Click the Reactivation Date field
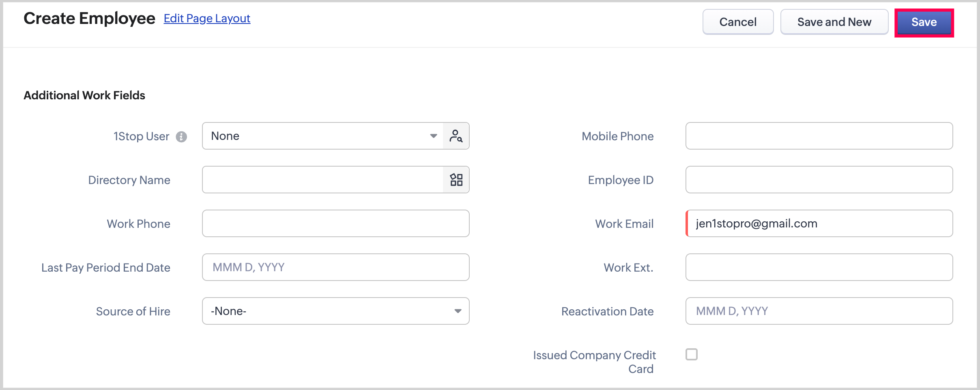980x390 pixels. pos(819,311)
